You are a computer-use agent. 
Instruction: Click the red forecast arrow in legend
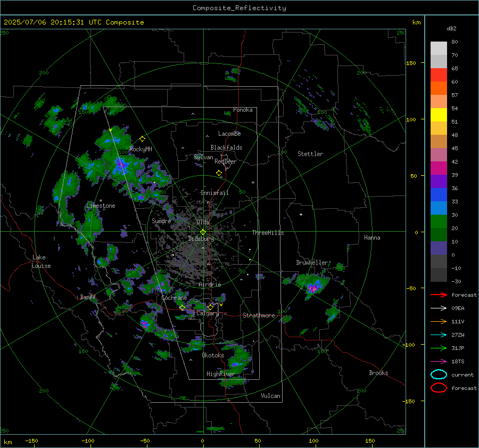pyautogui.click(x=439, y=295)
